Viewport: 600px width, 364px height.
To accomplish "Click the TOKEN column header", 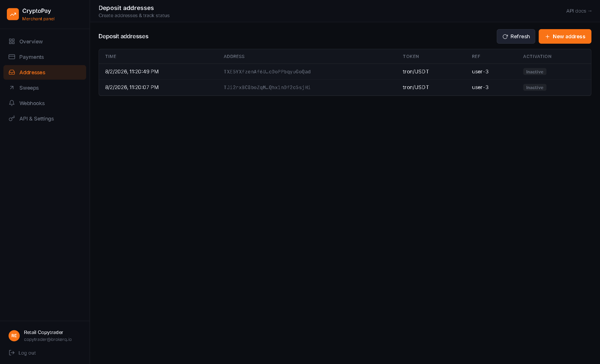I will pyautogui.click(x=411, y=57).
